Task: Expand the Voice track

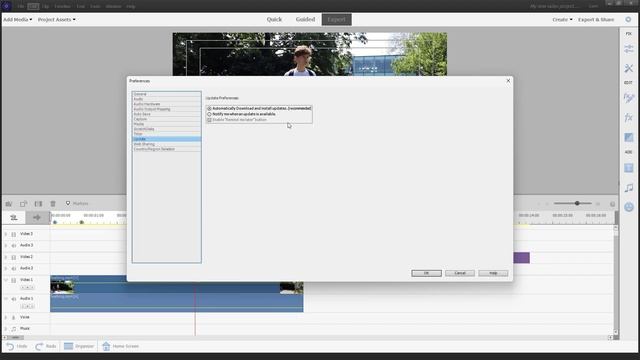Action: 6,317
